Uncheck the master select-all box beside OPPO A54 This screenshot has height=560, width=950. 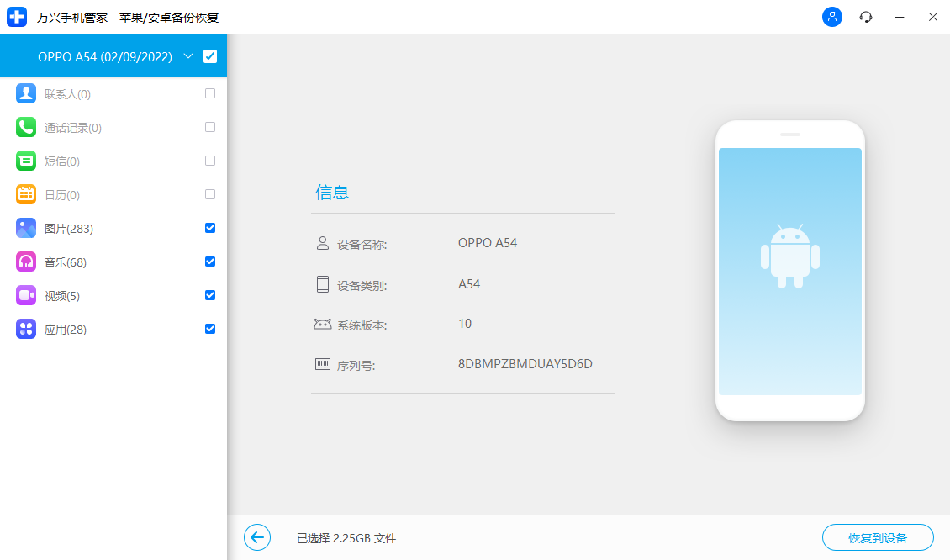(208, 55)
